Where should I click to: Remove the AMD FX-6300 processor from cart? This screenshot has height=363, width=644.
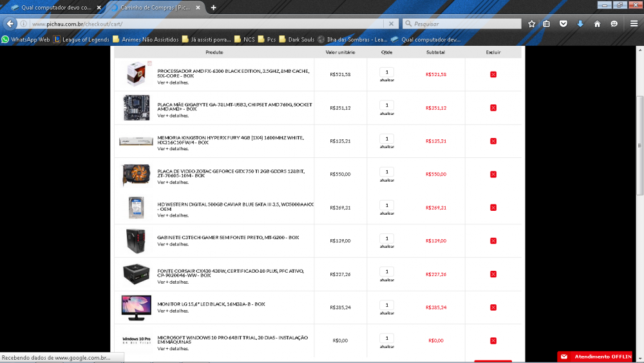click(x=493, y=75)
